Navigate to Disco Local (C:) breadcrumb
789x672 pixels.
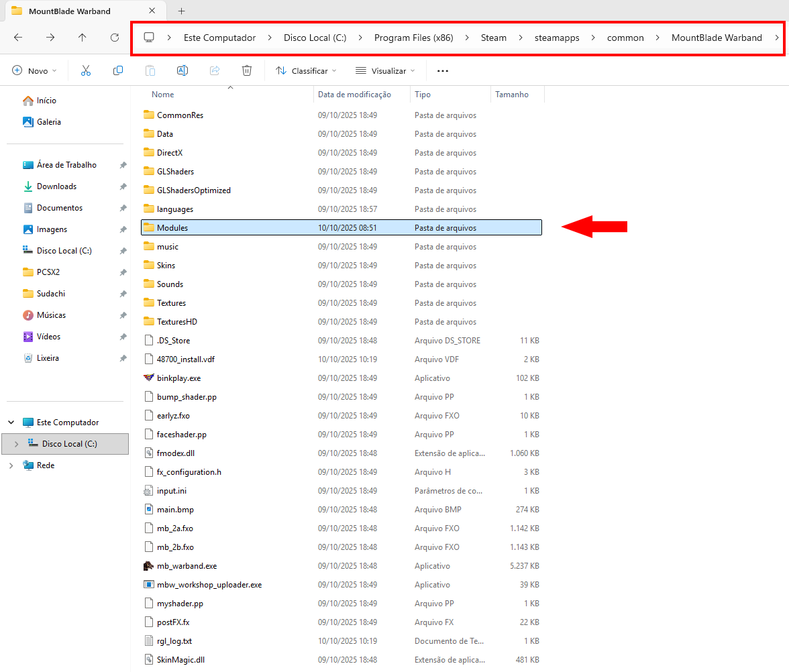315,38
